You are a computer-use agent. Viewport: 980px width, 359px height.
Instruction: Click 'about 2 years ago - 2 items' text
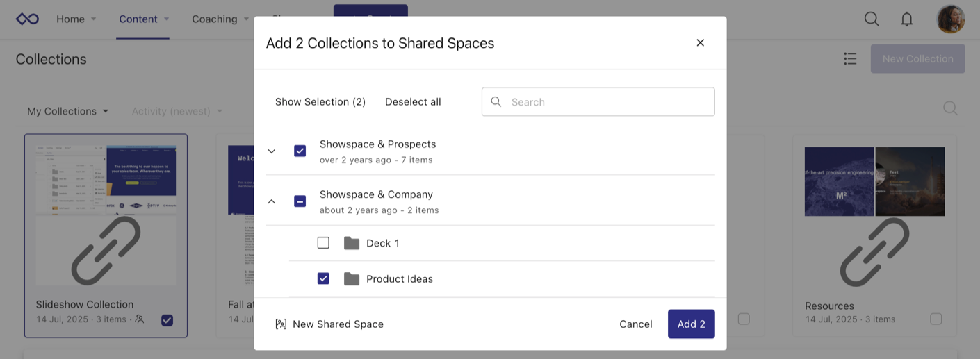[379, 210]
